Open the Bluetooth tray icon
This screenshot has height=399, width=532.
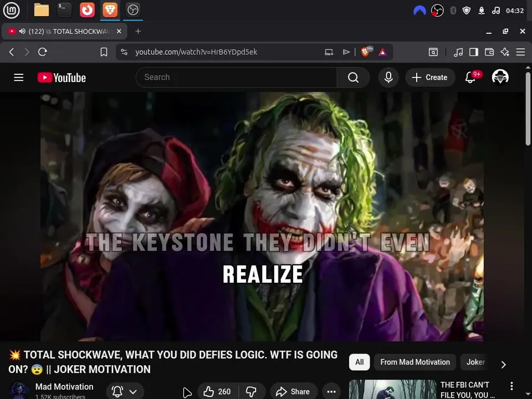point(453,11)
